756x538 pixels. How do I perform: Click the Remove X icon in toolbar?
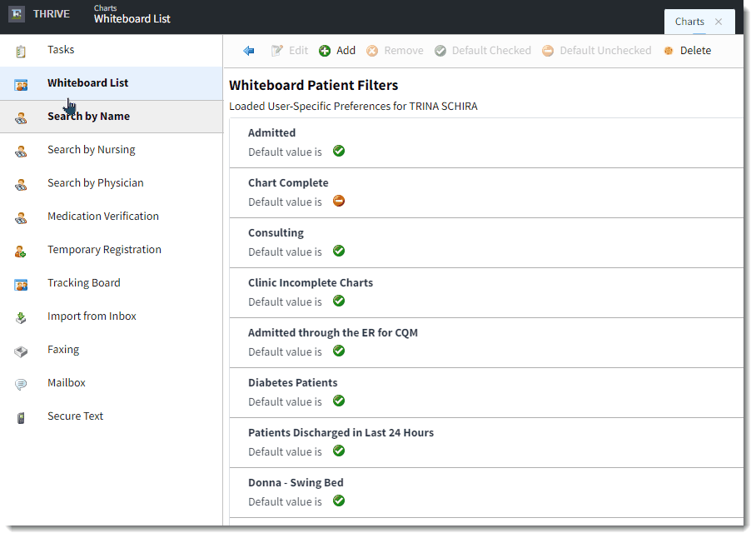(x=372, y=51)
